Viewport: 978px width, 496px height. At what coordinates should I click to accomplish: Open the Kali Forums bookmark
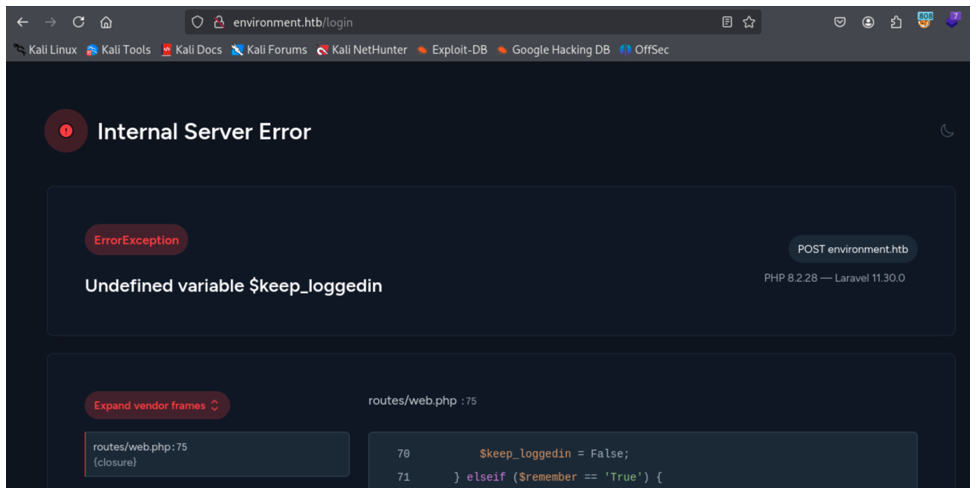tap(269, 50)
